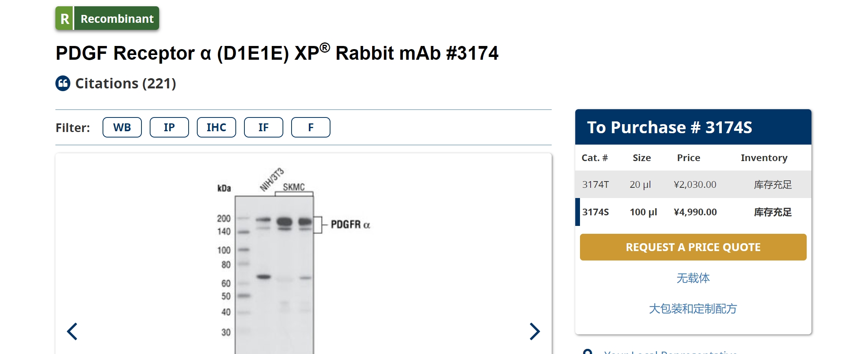Select the 3174T 20 µl size row
Screen dimensions: 868x354
click(693, 184)
